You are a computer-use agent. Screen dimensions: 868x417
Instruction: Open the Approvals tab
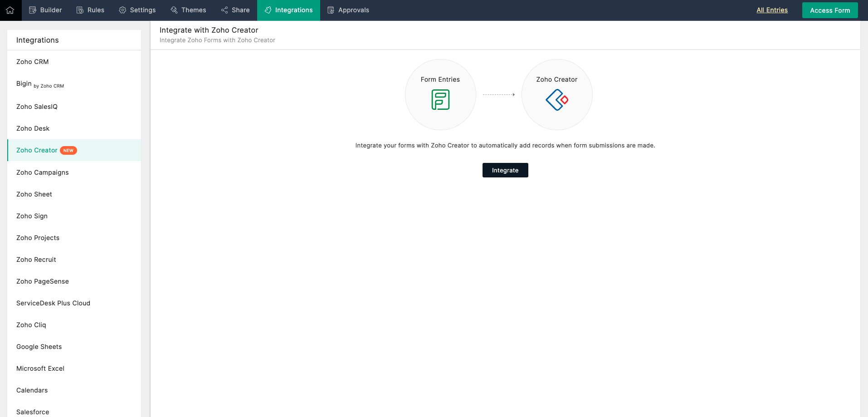(348, 10)
